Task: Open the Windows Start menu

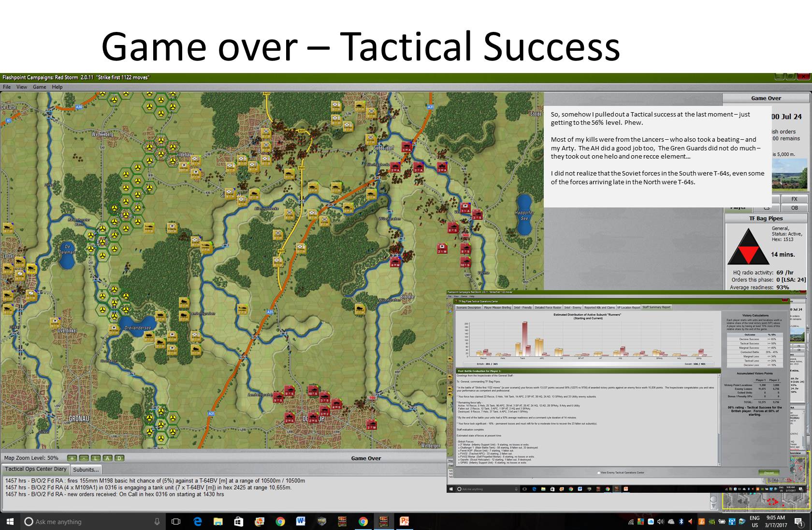Action: pos(10,521)
